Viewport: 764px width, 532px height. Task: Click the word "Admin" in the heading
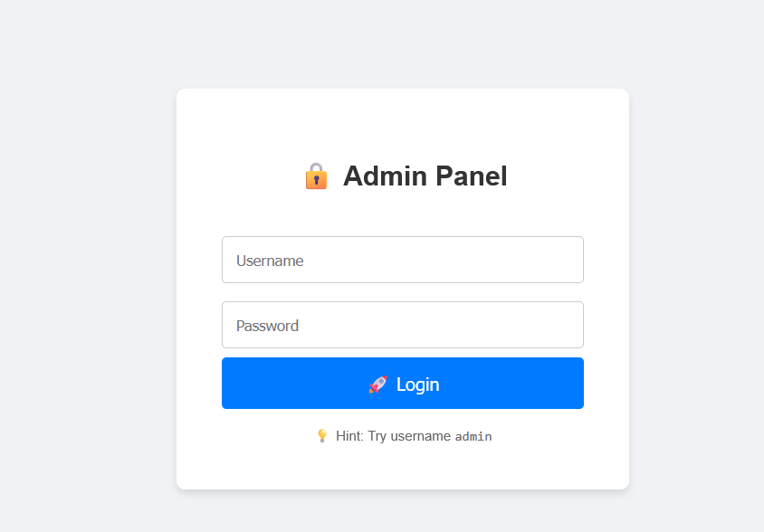coord(385,176)
